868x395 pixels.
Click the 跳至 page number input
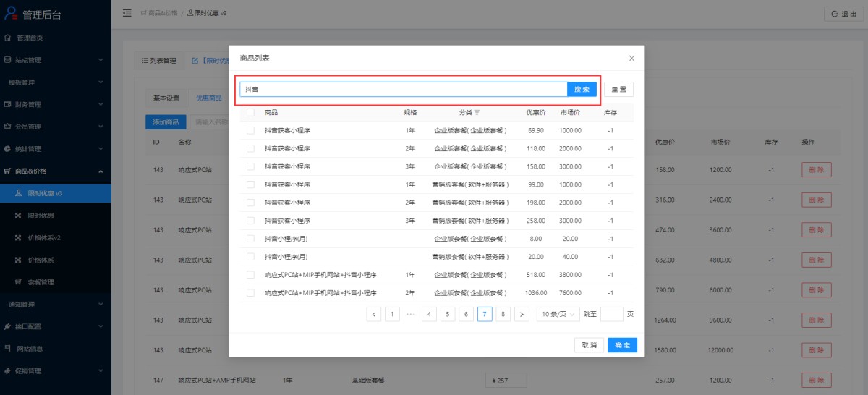pyautogui.click(x=611, y=314)
